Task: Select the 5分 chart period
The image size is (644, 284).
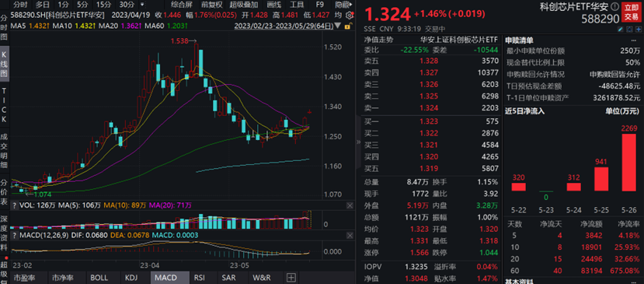Action: 82,5
